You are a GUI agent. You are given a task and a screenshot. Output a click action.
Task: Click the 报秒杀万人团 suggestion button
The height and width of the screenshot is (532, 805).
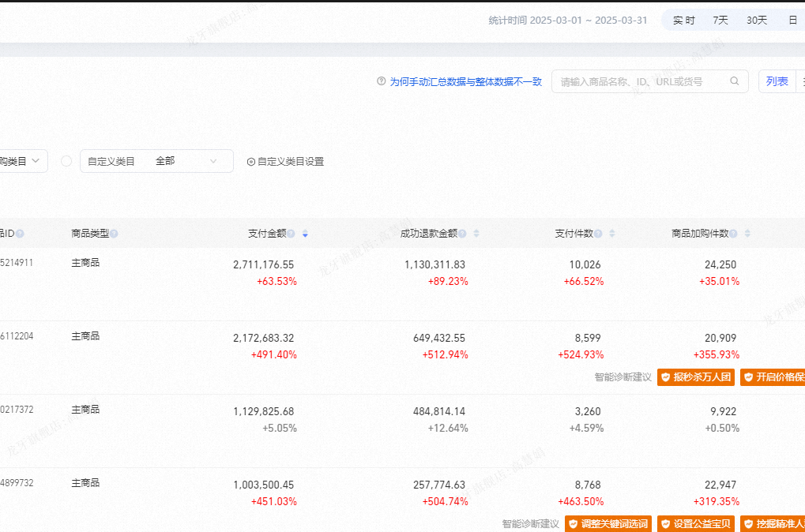[x=696, y=377]
